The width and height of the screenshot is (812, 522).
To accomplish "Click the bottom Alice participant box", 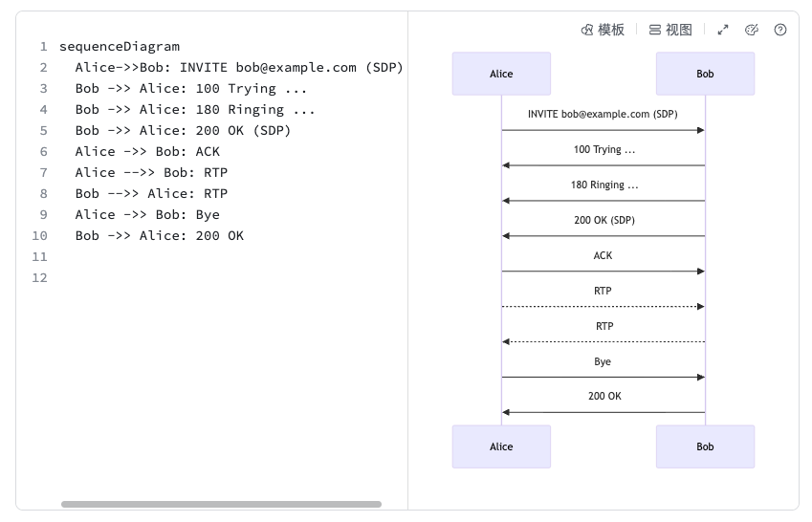I will [x=501, y=446].
